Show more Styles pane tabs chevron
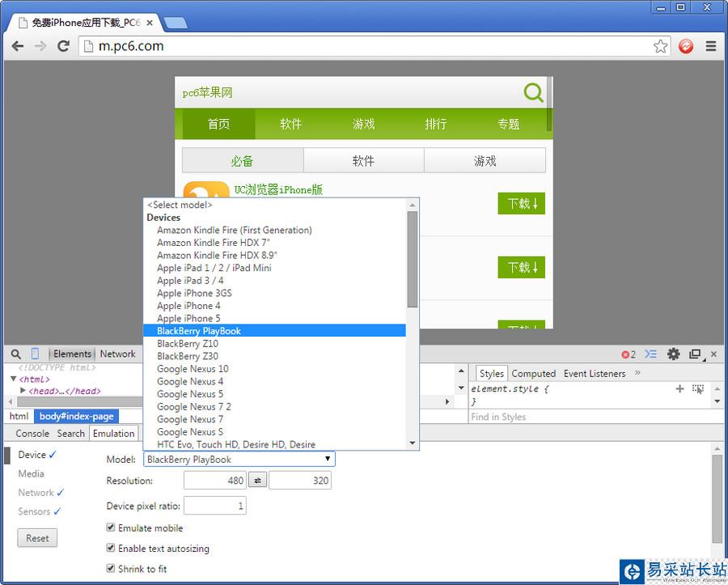The height and width of the screenshot is (585, 728). (x=637, y=373)
